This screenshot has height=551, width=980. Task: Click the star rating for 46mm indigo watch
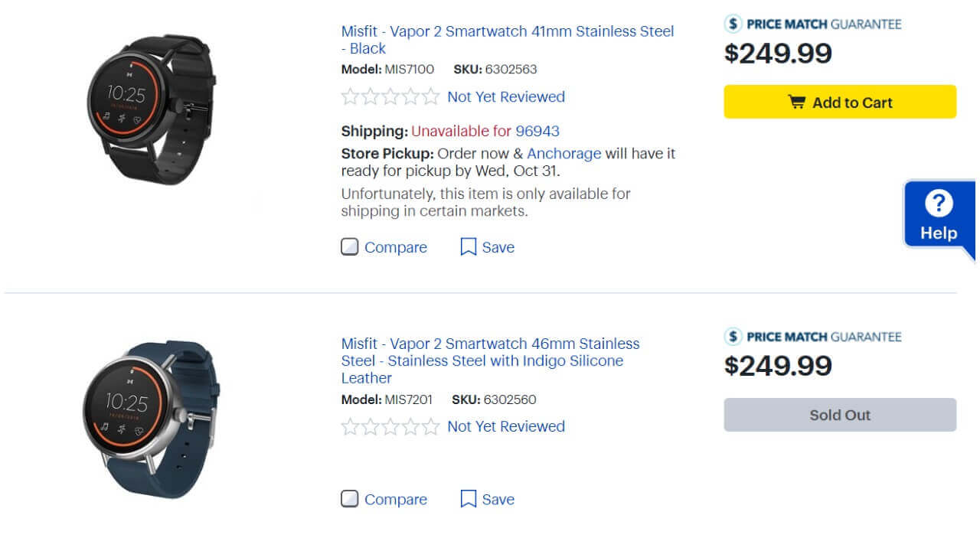point(390,426)
